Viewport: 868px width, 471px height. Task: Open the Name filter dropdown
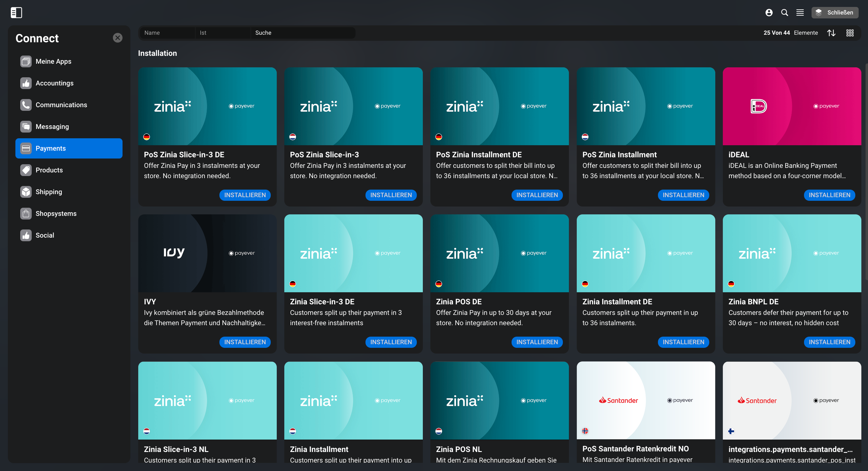coord(168,33)
